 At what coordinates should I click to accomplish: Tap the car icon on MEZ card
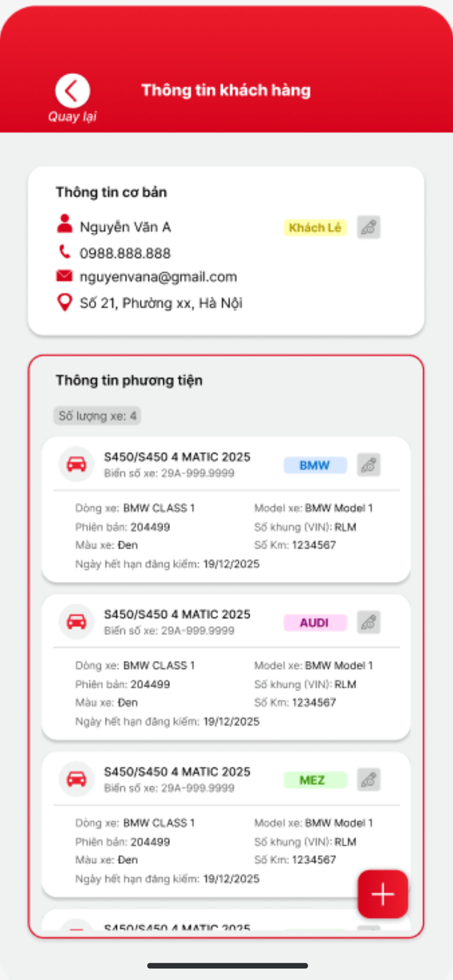[x=76, y=779]
